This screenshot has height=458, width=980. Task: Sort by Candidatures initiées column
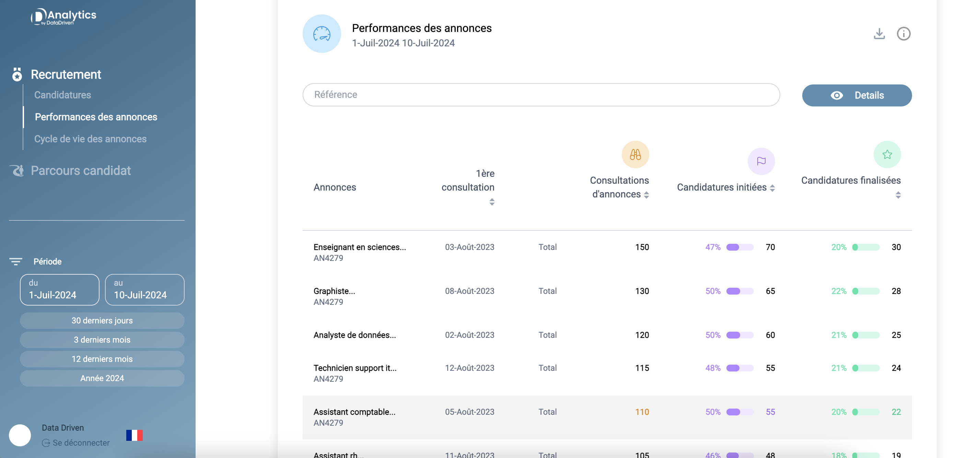(772, 188)
